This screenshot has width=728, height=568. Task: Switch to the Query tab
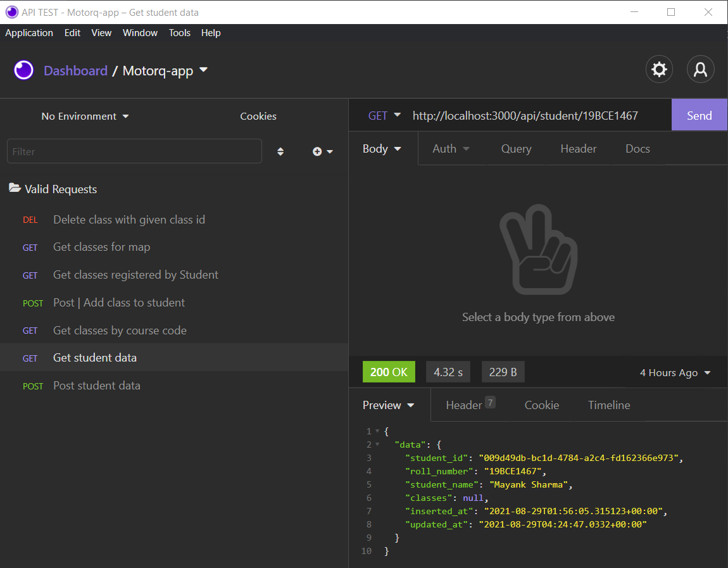pyautogui.click(x=515, y=148)
